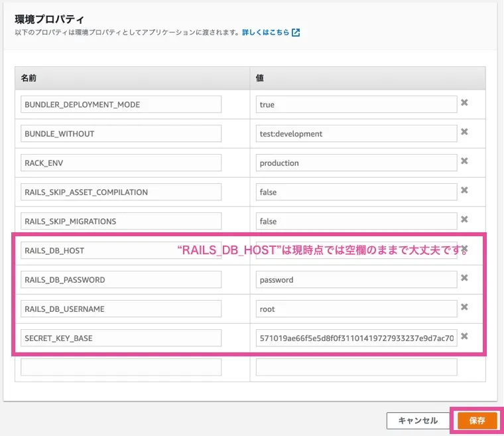Remove the RAILS_SKIP_MIGRATIONS property row

point(464,220)
